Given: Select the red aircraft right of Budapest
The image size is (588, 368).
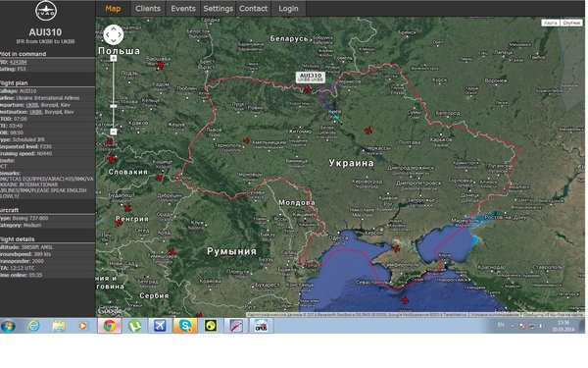Looking at the screenshot, I should click(x=127, y=208).
